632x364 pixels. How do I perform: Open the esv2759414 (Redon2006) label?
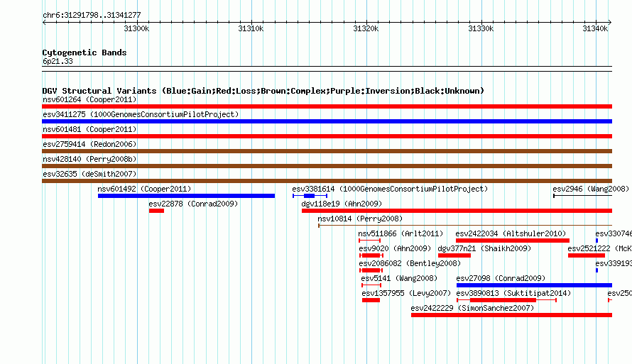coord(89,144)
